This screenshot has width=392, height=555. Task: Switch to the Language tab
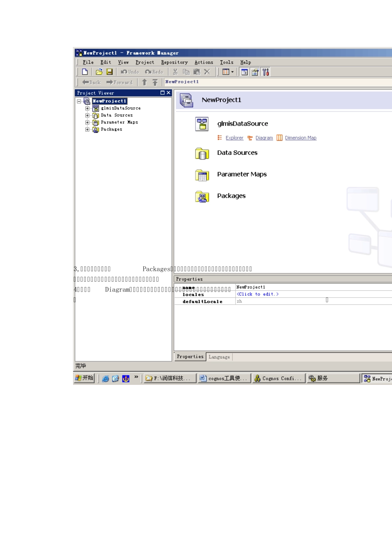(219, 357)
